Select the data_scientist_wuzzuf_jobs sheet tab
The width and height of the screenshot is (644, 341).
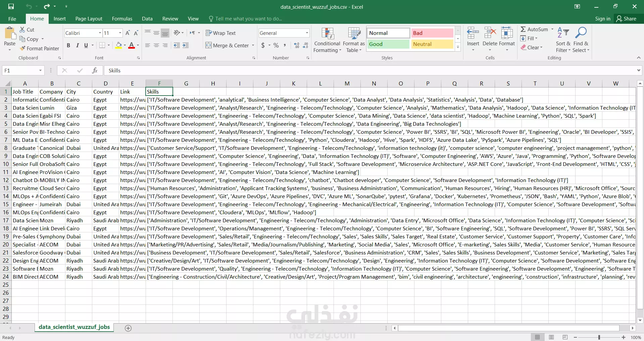(x=74, y=327)
